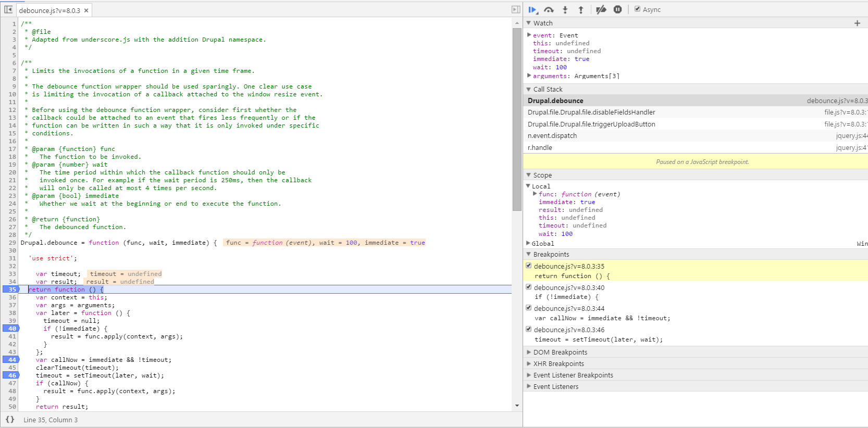
Task: Click the Step out of function icon
Action: pos(581,10)
